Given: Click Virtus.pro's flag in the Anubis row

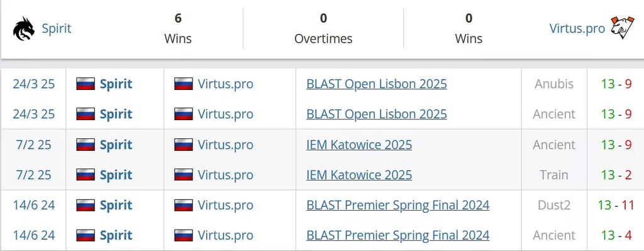Looking at the screenshot, I should pyautogui.click(x=183, y=84).
